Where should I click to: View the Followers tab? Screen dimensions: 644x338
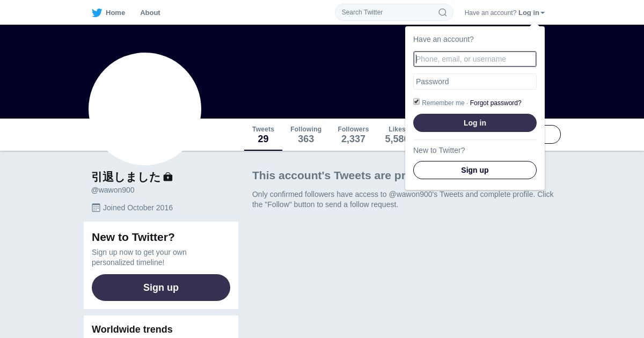353,135
